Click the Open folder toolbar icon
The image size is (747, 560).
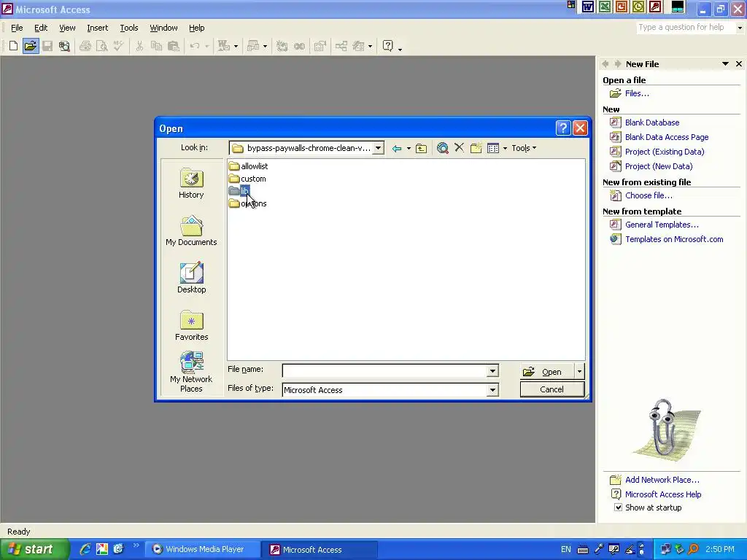tap(31, 46)
